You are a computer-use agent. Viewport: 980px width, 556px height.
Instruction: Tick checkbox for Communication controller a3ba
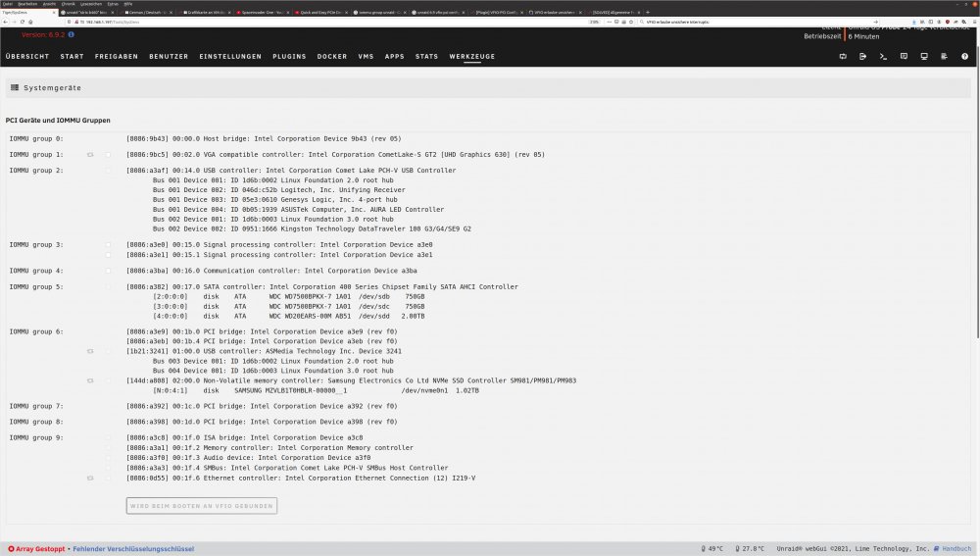pyautogui.click(x=108, y=271)
